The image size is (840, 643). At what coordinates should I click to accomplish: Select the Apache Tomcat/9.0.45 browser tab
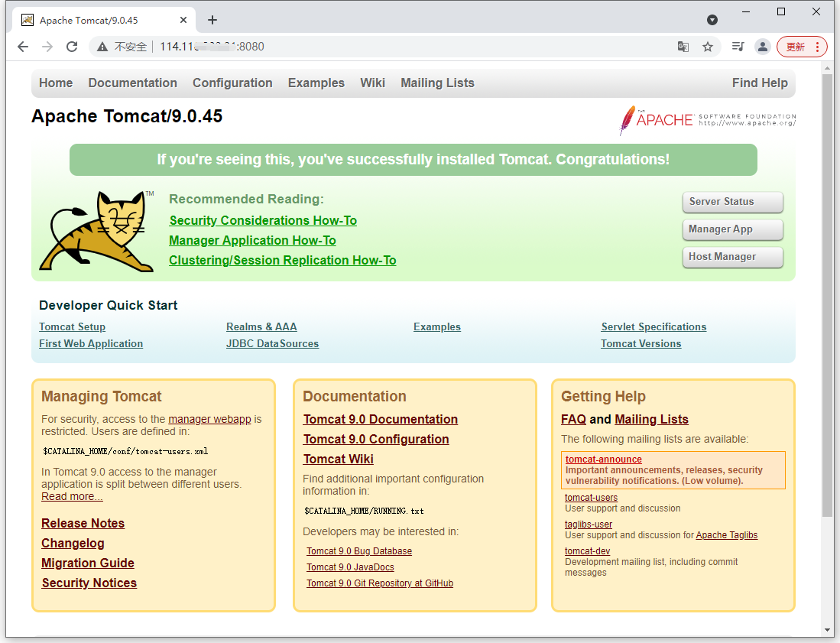104,20
